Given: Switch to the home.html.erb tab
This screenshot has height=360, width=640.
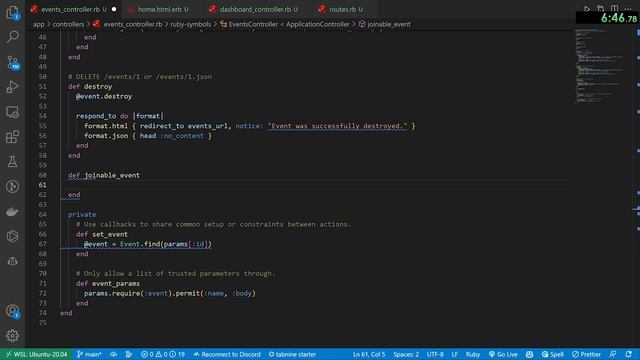Looking at the screenshot, I should [163, 9].
